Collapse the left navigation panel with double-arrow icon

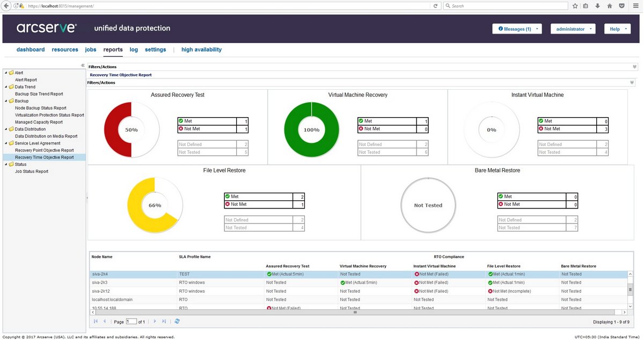[83, 66]
